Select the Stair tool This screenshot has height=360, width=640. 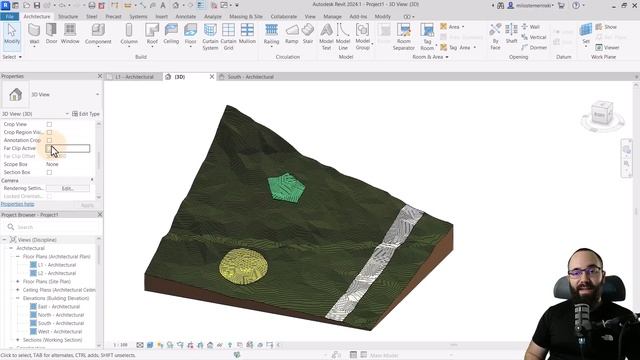coord(308,33)
